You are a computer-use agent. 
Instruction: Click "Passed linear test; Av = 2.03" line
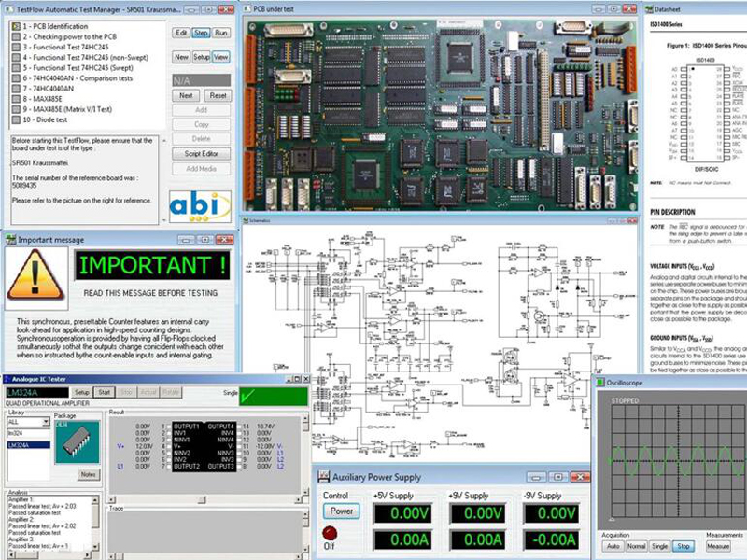pyautogui.click(x=42, y=506)
